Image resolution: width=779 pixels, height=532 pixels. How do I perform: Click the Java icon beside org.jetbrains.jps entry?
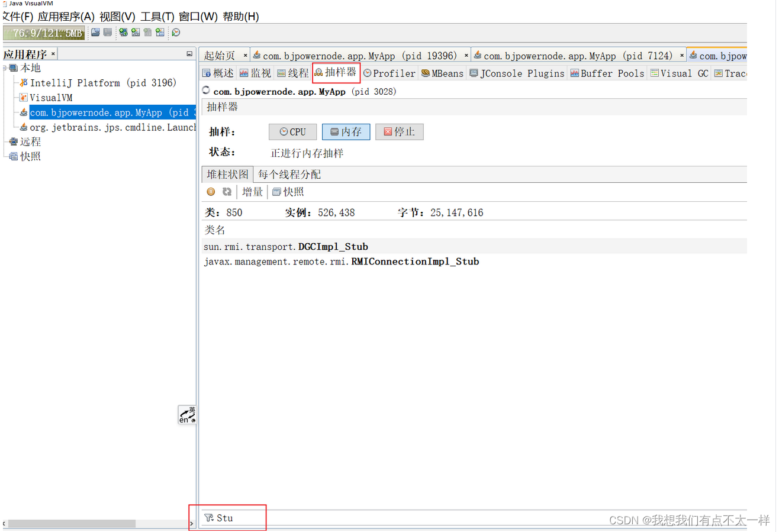(24, 127)
